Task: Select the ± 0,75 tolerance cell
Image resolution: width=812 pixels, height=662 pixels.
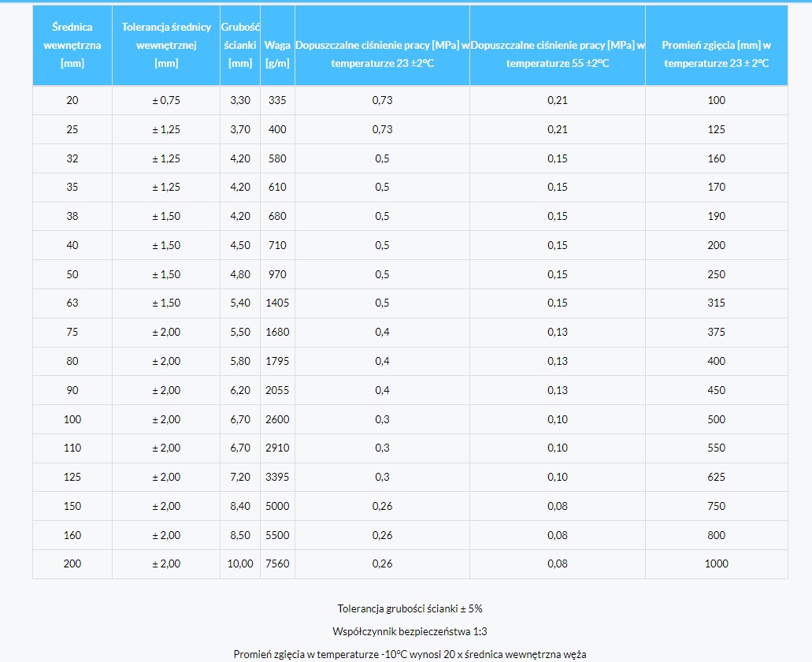Action: tap(166, 100)
